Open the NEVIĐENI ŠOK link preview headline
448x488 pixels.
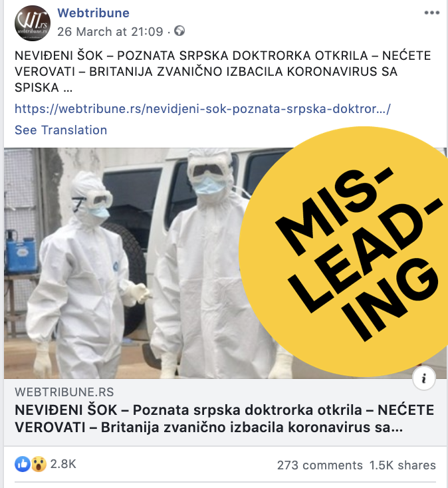(x=224, y=419)
